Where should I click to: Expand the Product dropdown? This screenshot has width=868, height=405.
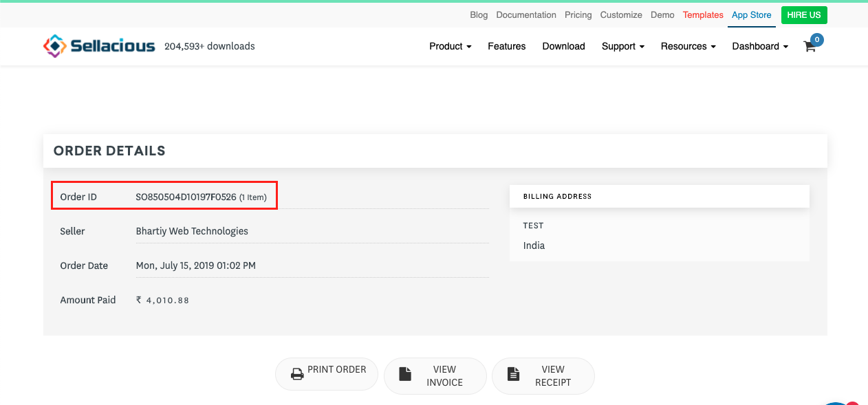click(x=450, y=46)
